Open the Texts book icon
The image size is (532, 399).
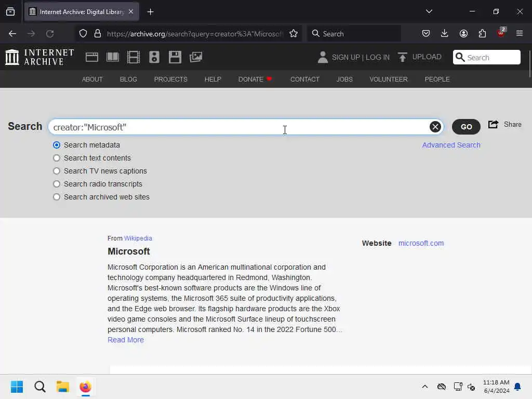(x=113, y=57)
